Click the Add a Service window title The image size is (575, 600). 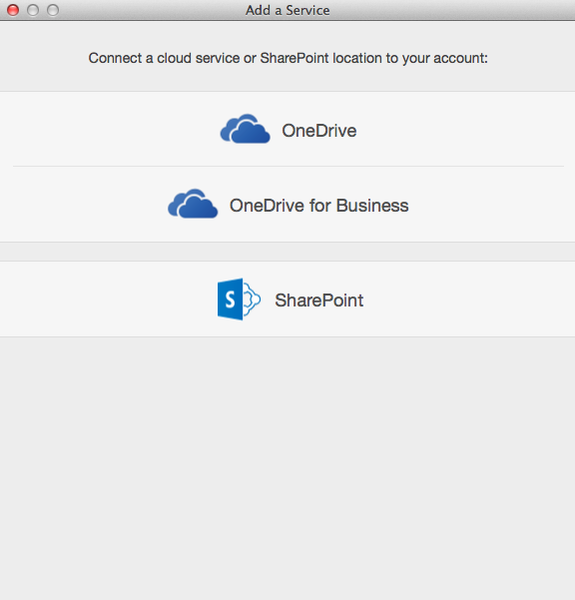pyautogui.click(x=288, y=10)
